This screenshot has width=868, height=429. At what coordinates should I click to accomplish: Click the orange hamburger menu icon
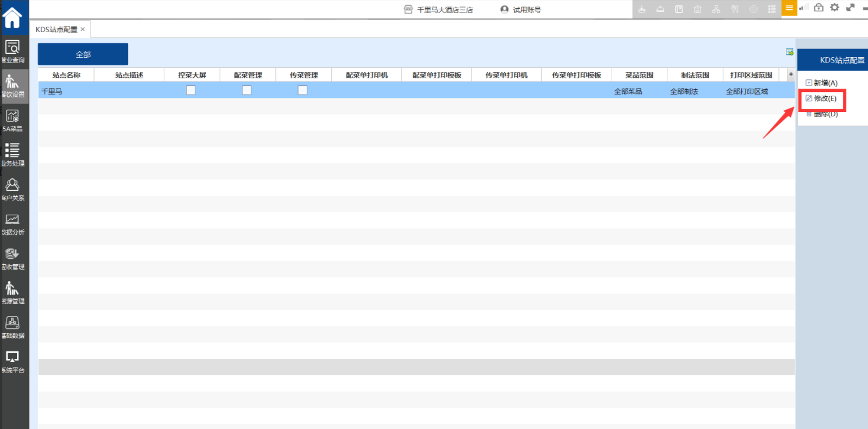pos(789,8)
